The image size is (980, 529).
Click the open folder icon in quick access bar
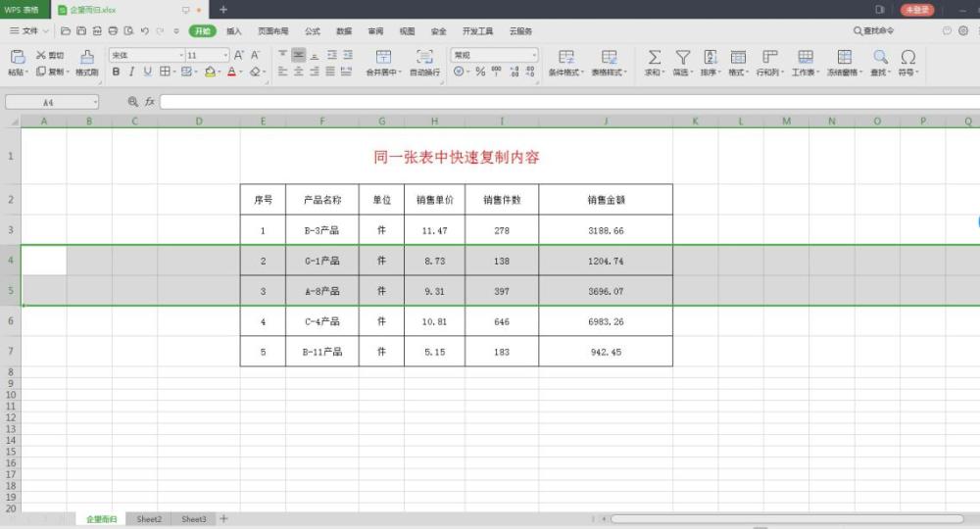(65, 30)
